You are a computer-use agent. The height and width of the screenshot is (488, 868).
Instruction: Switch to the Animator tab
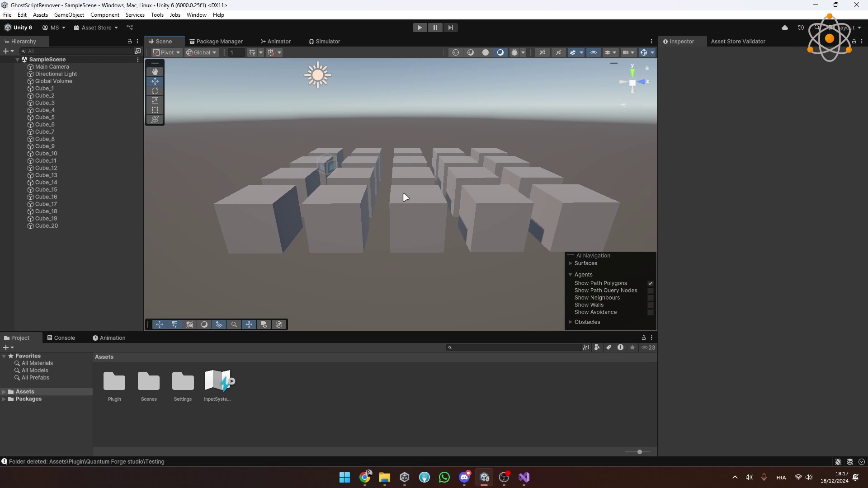pyautogui.click(x=276, y=42)
